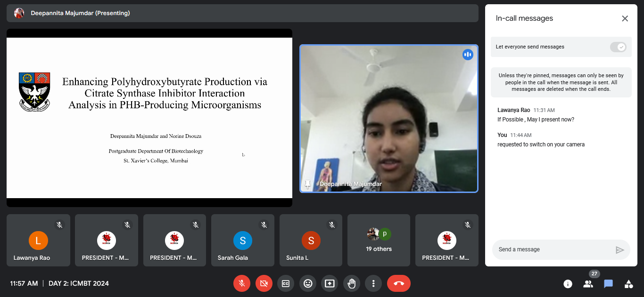Close the In-call messages panel

(625, 18)
